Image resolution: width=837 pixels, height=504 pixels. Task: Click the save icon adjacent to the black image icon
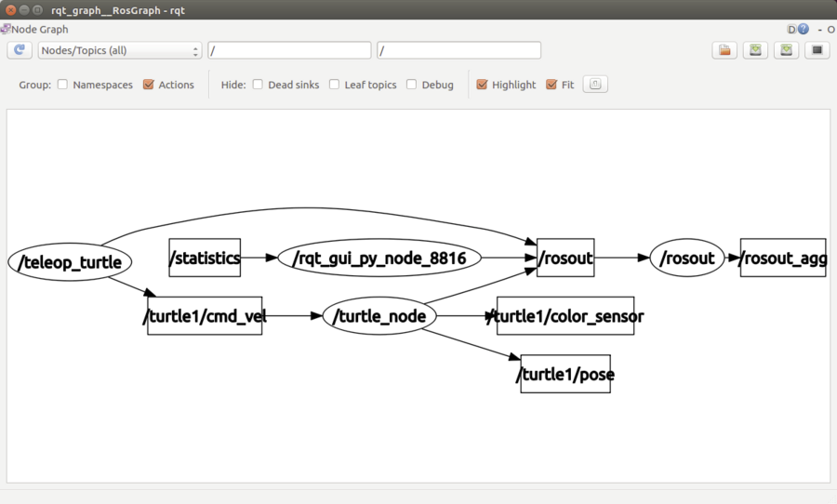click(786, 50)
